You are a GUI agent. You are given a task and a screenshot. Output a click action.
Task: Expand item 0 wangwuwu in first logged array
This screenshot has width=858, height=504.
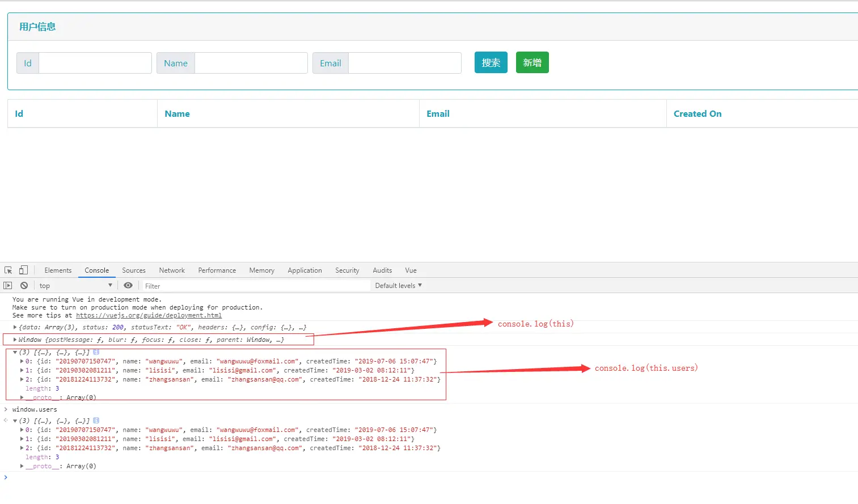tap(22, 361)
